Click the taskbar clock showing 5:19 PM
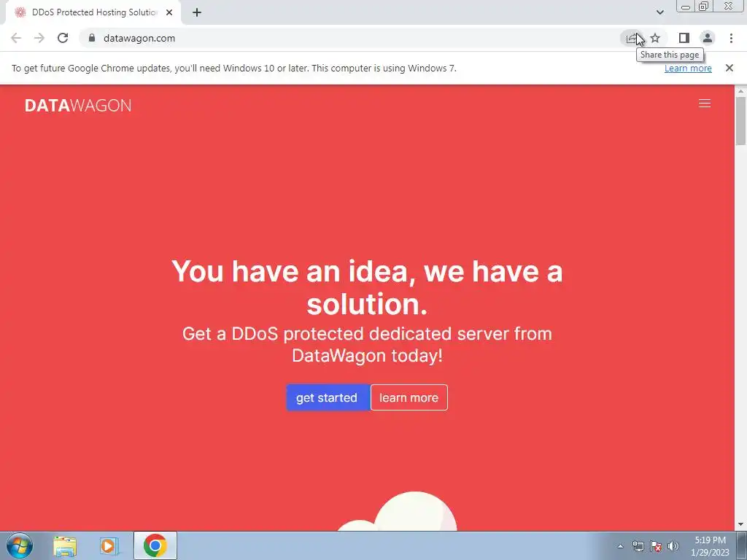This screenshot has width=747, height=560. click(x=710, y=546)
